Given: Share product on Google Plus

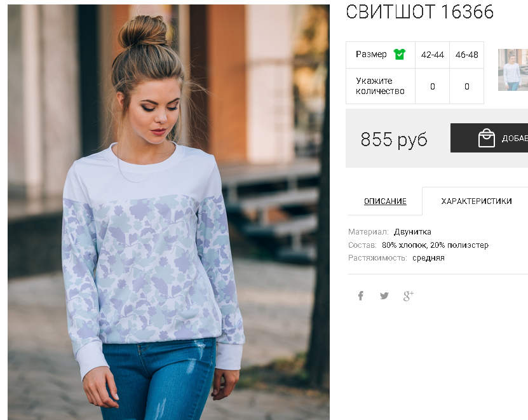Looking at the screenshot, I should (409, 295).
